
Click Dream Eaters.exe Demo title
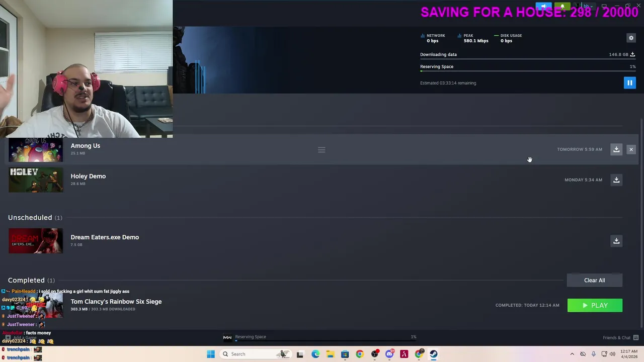pyautogui.click(x=105, y=237)
